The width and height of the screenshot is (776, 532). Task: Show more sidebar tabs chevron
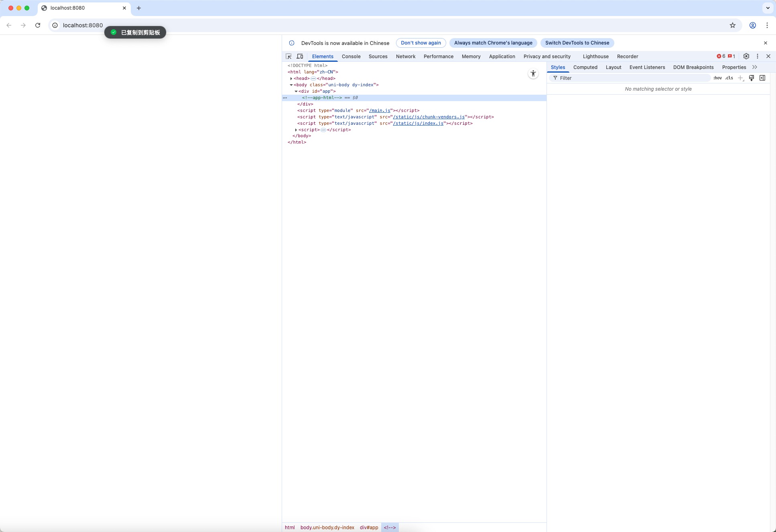click(x=755, y=67)
